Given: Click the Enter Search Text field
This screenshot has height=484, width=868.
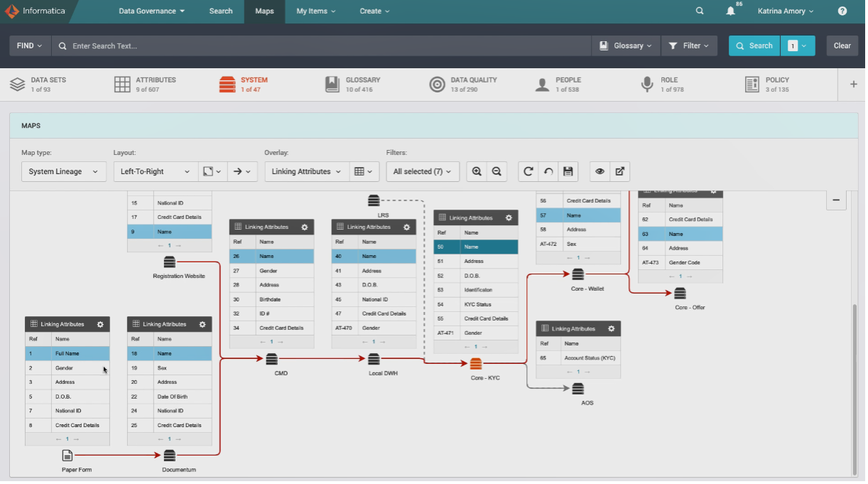Looking at the screenshot, I should click(327, 45).
